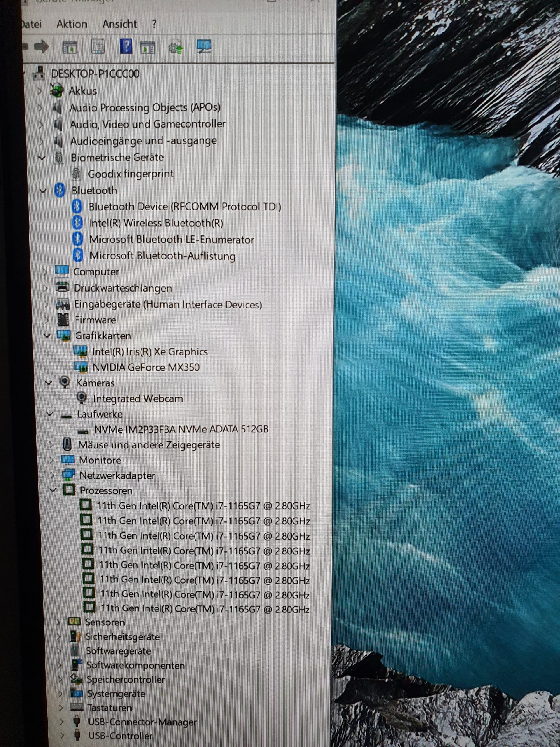
Task: Open the question mark help menu
Action: 154,24
